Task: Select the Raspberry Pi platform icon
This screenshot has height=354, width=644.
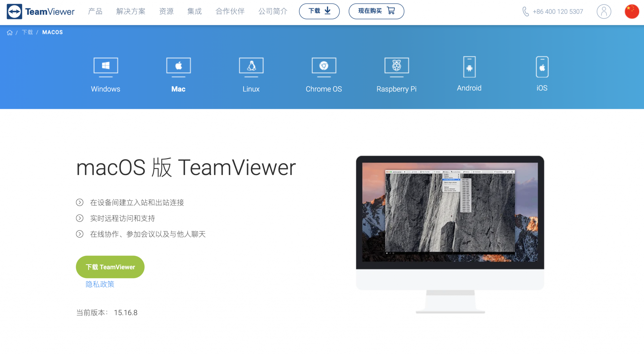Action: click(397, 67)
